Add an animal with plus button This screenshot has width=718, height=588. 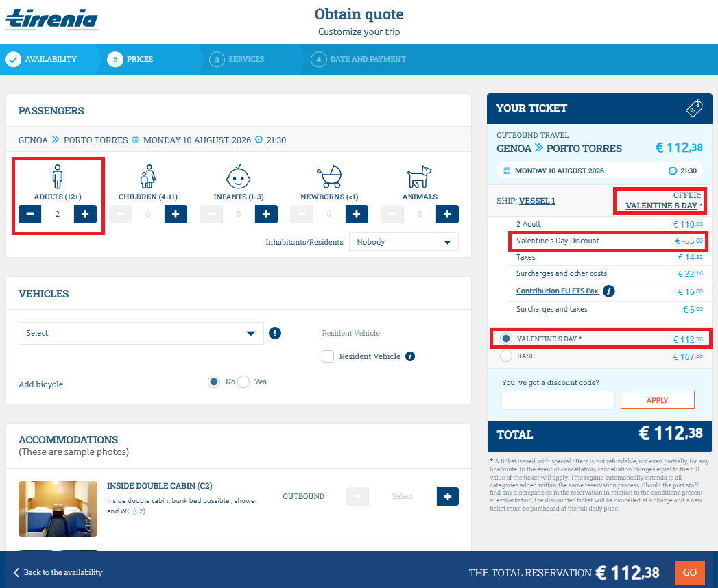[447, 215]
